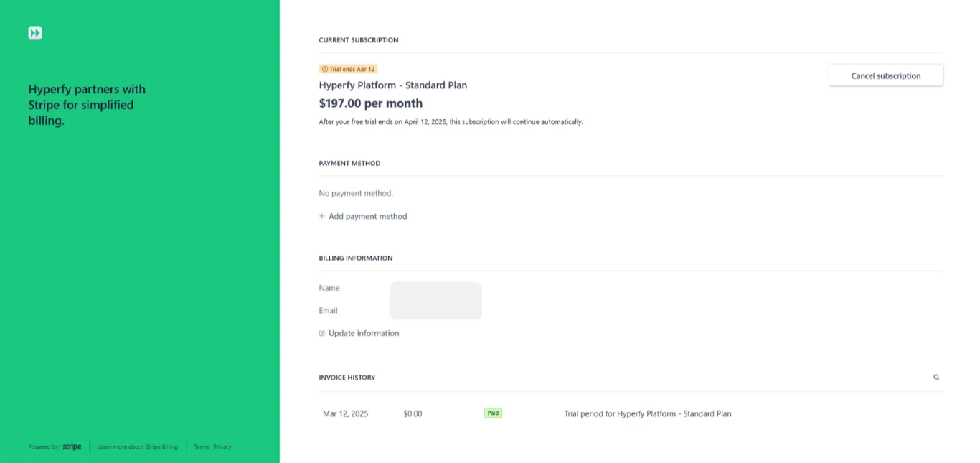This screenshot has width=980, height=463.
Task: Click the INVOICE HISTORY section heading
Action: tap(347, 378)
